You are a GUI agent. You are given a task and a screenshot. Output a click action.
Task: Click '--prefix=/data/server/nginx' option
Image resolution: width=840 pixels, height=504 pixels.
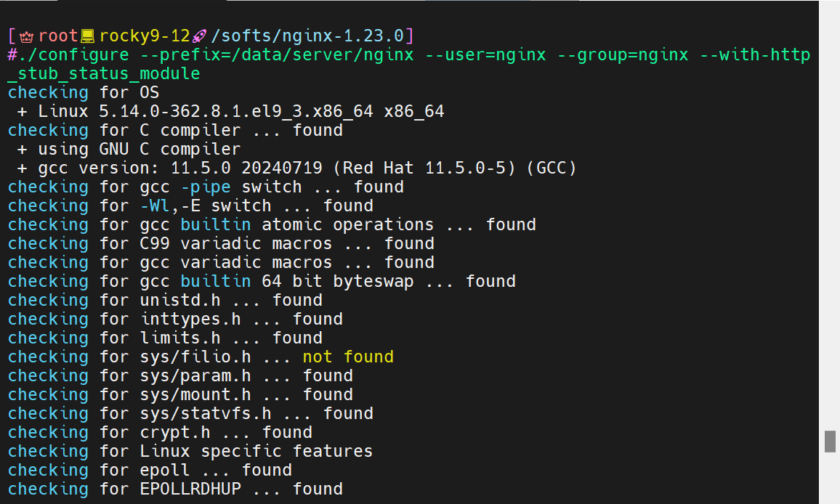point(277,54)
